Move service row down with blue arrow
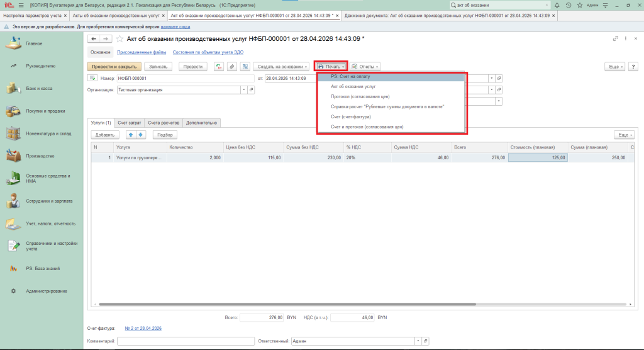The width and height of the screenshot is (644, 350). (140, 135)
